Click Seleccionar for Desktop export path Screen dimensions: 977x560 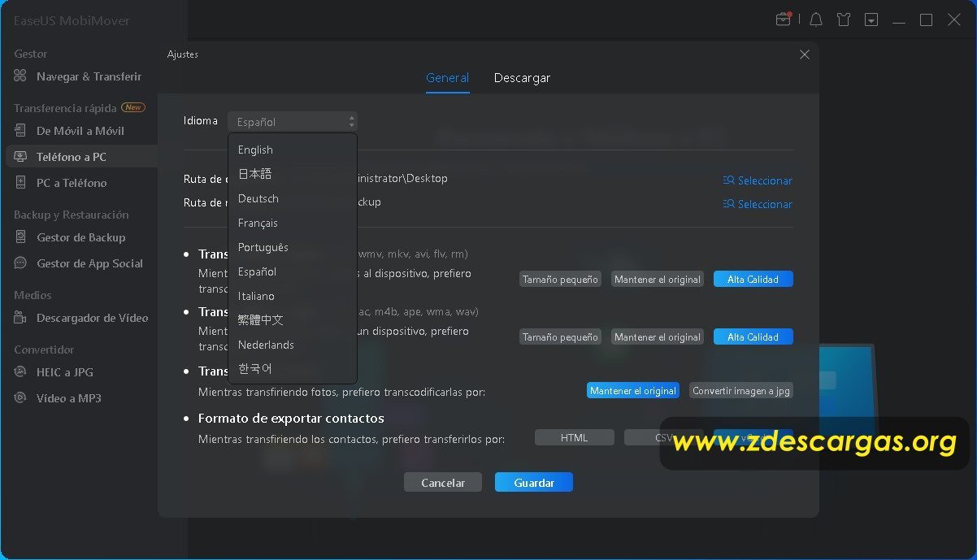758,180
